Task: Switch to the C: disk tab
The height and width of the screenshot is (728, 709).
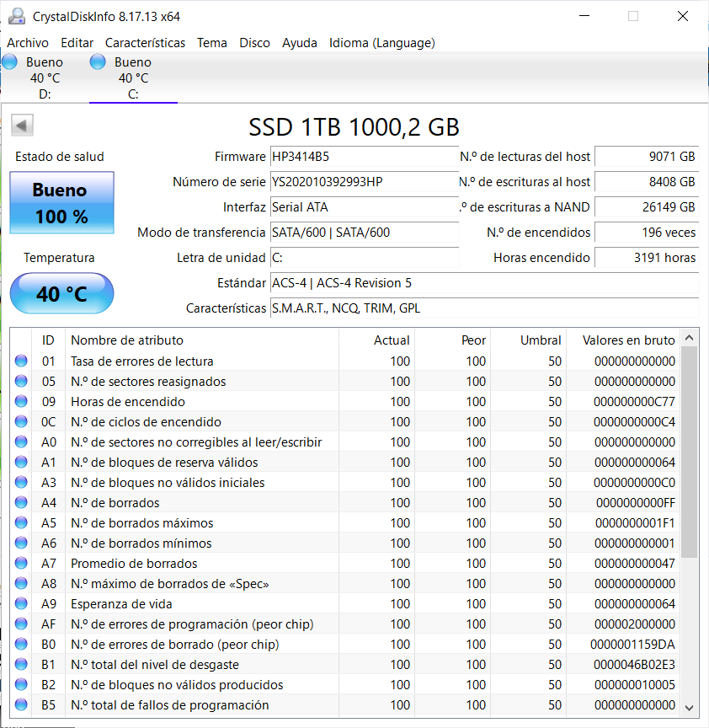Action: click(132, 78)
